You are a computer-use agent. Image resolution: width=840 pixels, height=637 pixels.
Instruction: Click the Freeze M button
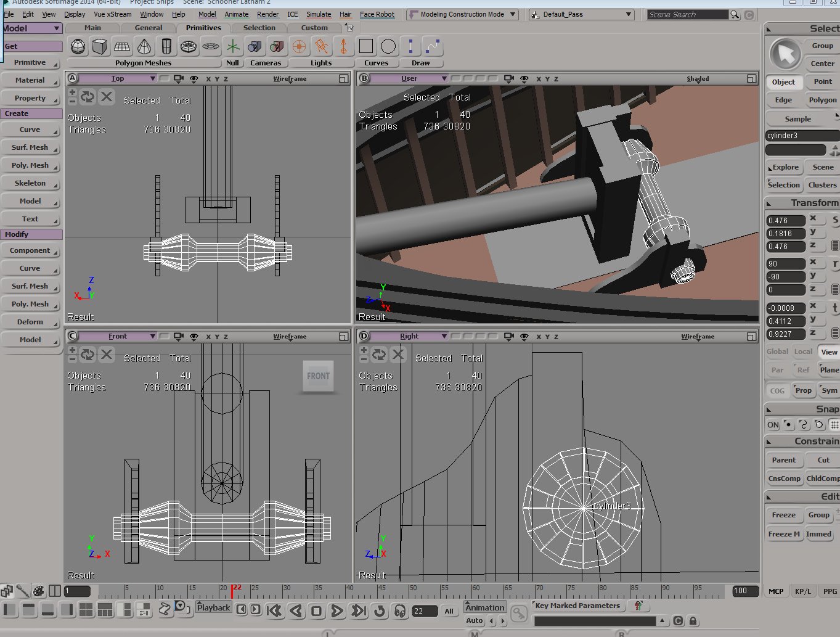click(x=784, y=534)
